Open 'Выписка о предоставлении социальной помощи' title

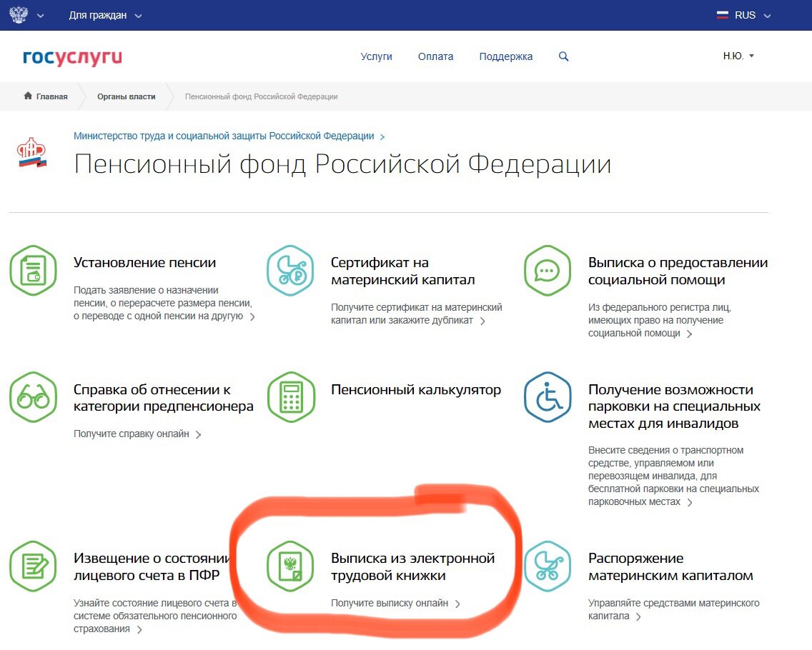(678, 271)
